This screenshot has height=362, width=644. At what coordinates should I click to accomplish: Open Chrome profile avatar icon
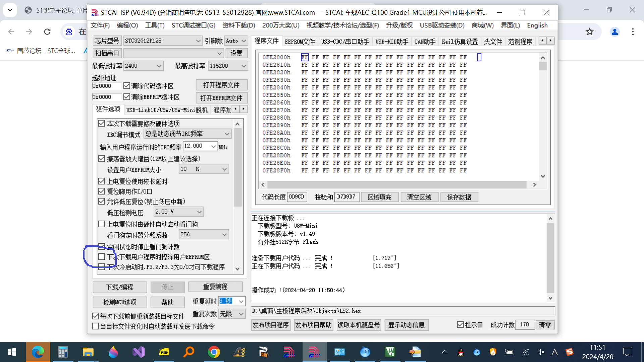(615, 32)
